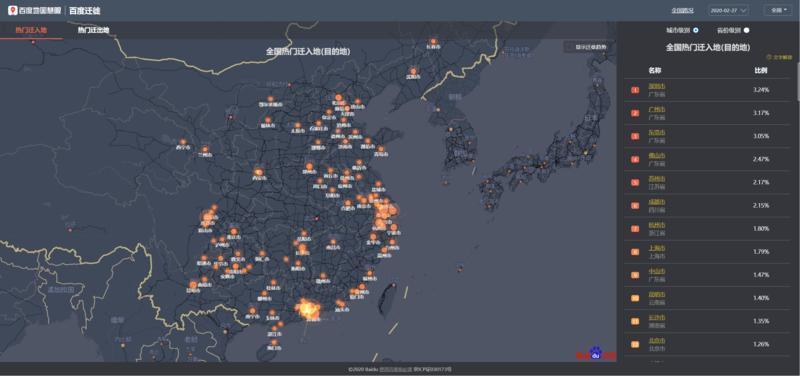
Task: Switch to the 热门迁出地 tab
Action: 93,30
